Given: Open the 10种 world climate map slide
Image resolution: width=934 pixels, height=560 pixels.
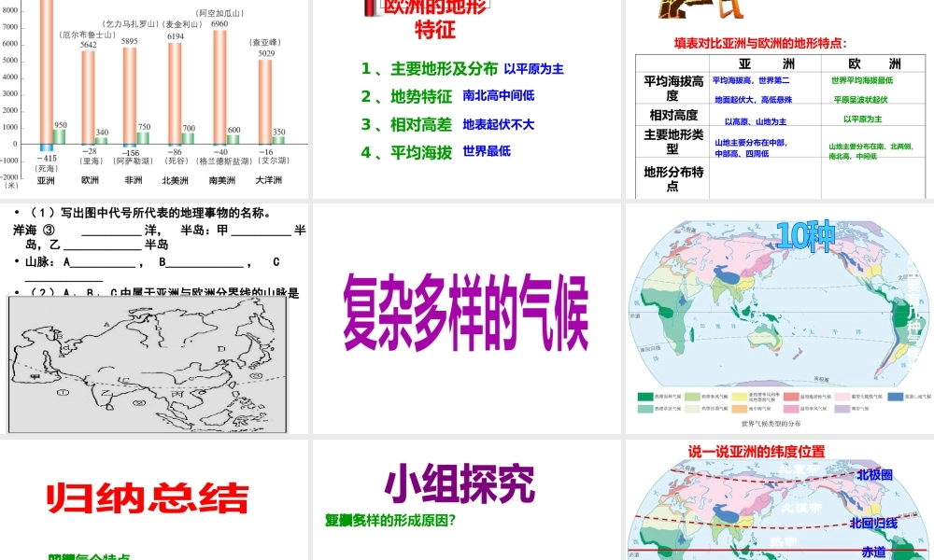Looking at the screenshot, I should [780, 318].
